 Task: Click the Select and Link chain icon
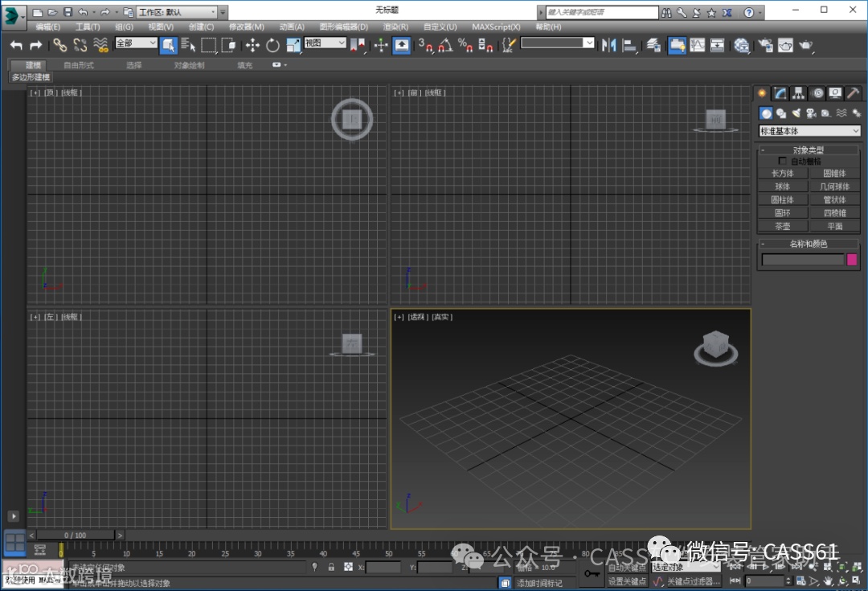coord(60,45)
